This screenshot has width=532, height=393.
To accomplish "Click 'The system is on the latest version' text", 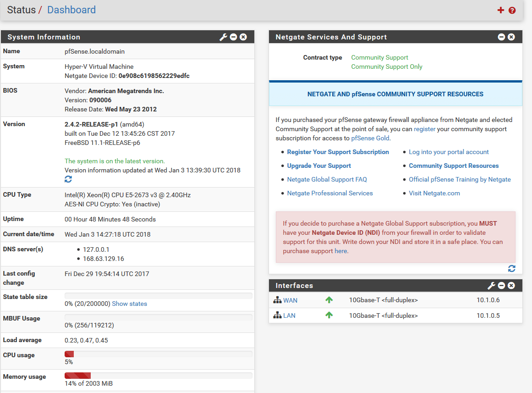I will 115,161.
